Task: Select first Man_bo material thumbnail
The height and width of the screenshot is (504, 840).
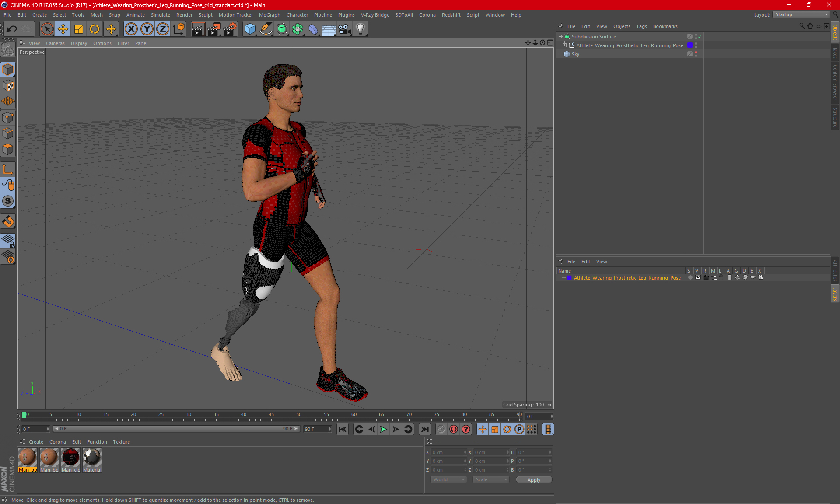Action: click(28, 460)
